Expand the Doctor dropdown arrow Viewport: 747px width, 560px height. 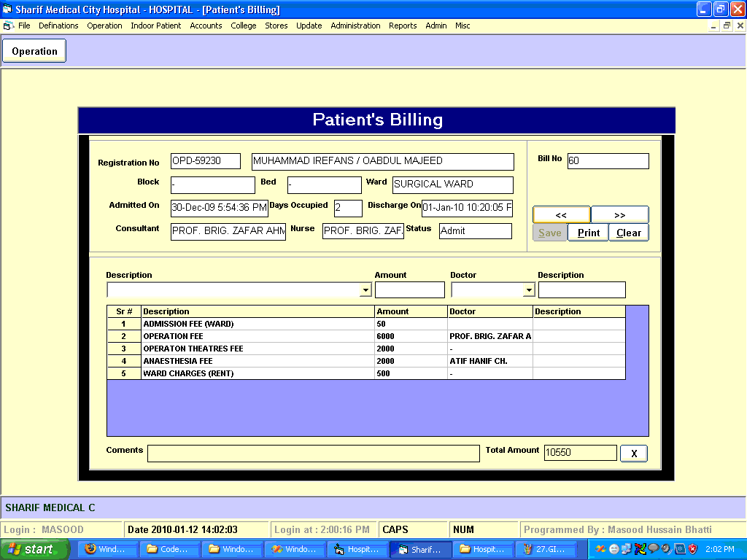tap(529, 290)
